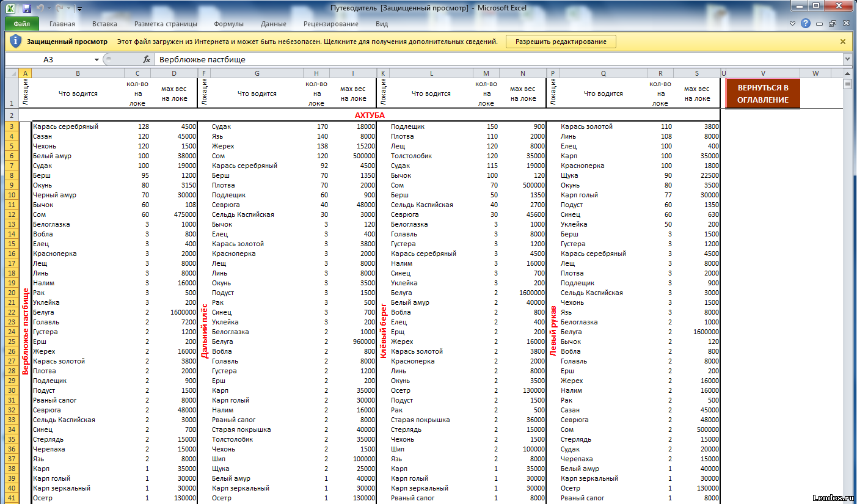Switch to the Вид ribbon tab

click(382, 24)
